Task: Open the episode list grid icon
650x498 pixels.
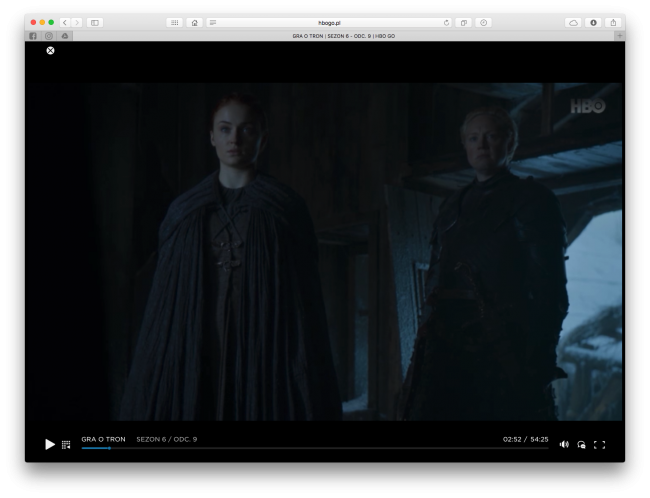Action: click(66, 445)
